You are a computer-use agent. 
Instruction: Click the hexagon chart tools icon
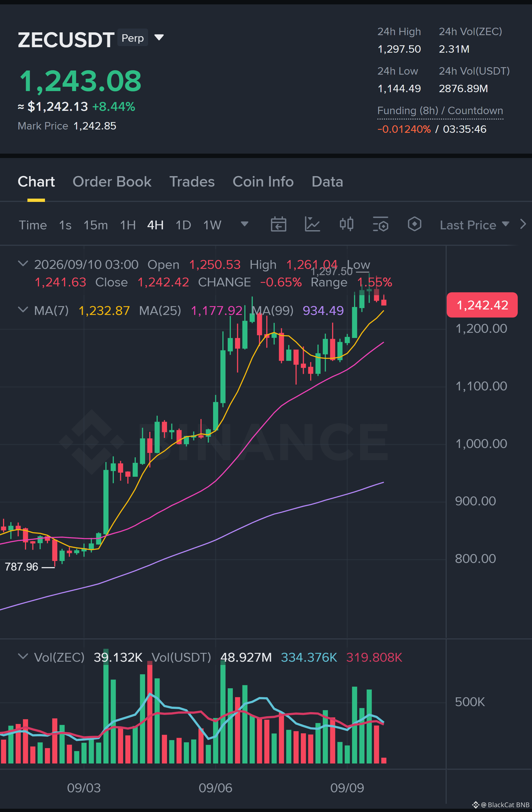[414, 224]
